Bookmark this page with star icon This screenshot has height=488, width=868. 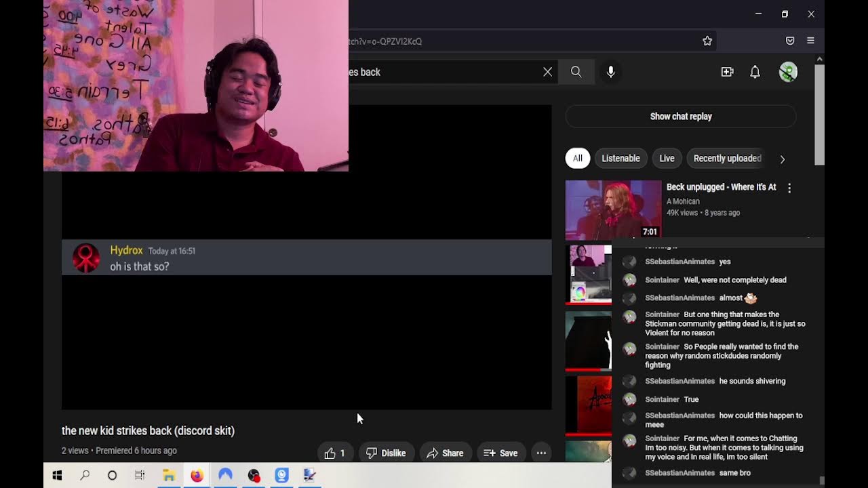707,41
